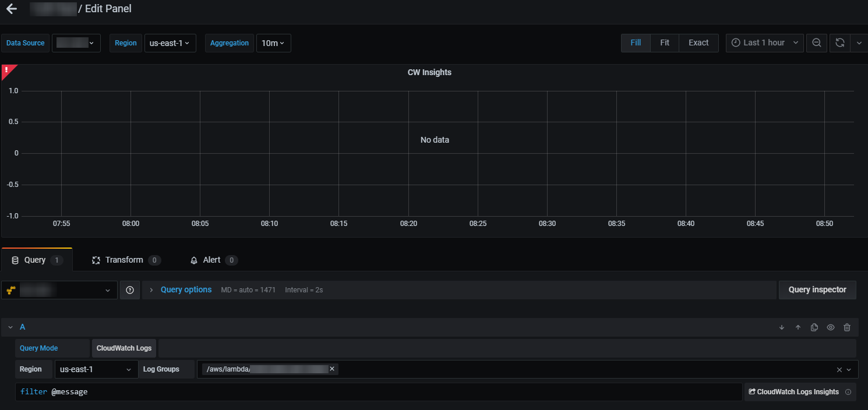
Task: Refresh the dashboard panel
Action: click(x=839, y=43)
